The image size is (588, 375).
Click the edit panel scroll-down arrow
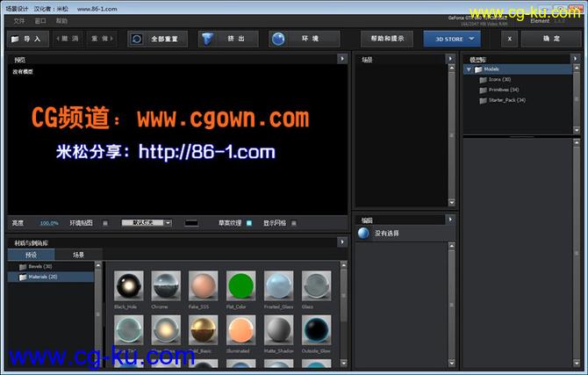tap(451, 363)
